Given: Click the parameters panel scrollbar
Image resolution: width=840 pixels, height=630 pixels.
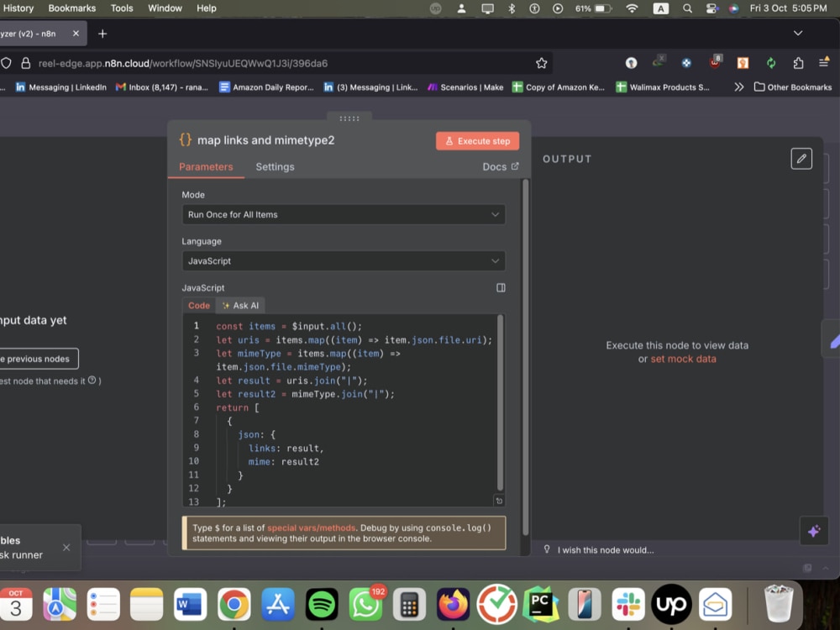Looking at the screenshot, I should coord(526,357).
